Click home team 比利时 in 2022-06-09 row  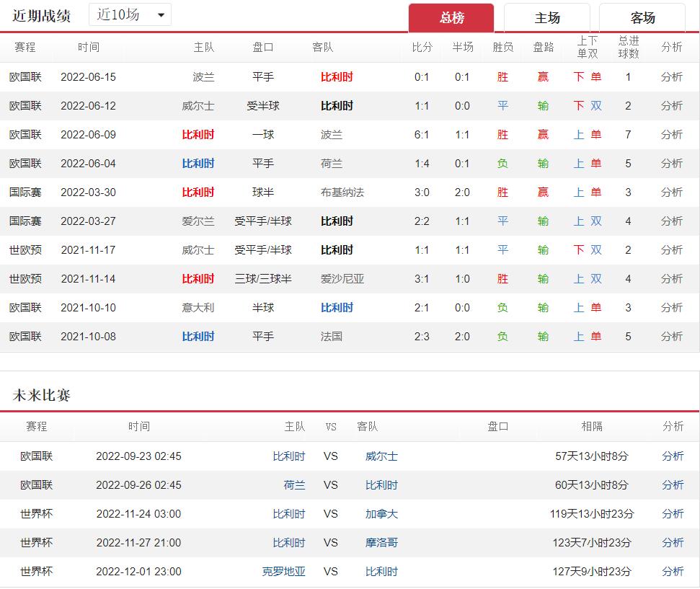198,134
